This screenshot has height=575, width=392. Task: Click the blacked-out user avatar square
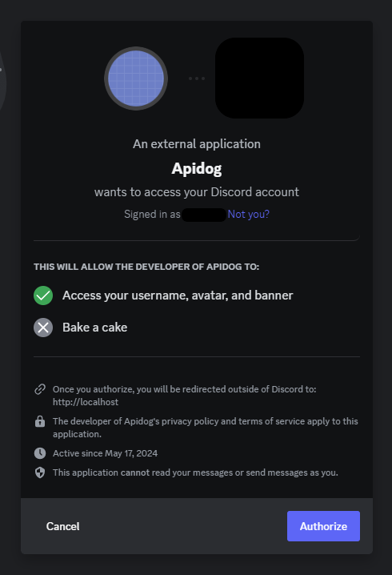(x=259, y=78)
